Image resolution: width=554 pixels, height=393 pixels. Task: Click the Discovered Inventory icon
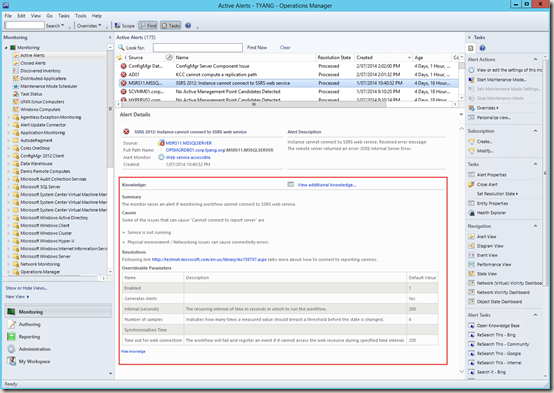pos(16,71)
